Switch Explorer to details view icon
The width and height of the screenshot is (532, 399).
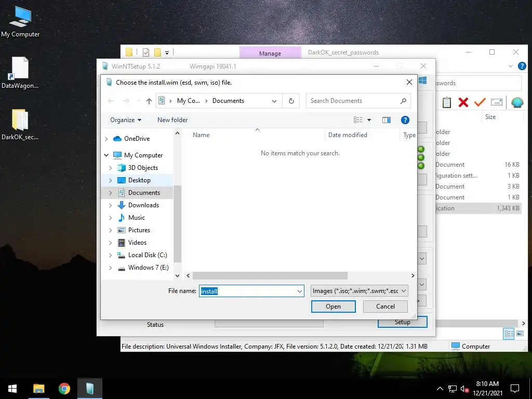pyautogui.click(x=509, y=334)
